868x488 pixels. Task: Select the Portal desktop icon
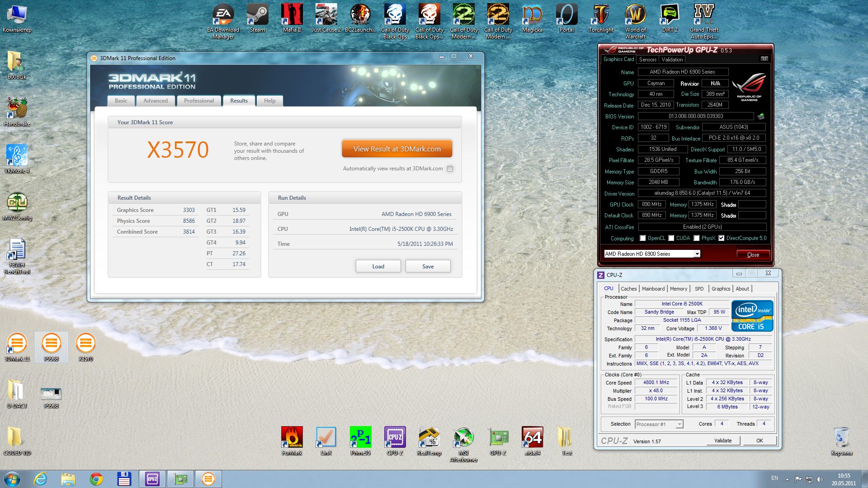tap(566, 19)
